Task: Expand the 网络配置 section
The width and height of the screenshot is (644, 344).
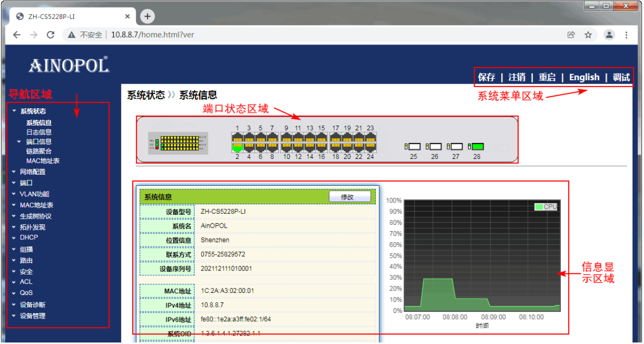Action: pos(32,172)
